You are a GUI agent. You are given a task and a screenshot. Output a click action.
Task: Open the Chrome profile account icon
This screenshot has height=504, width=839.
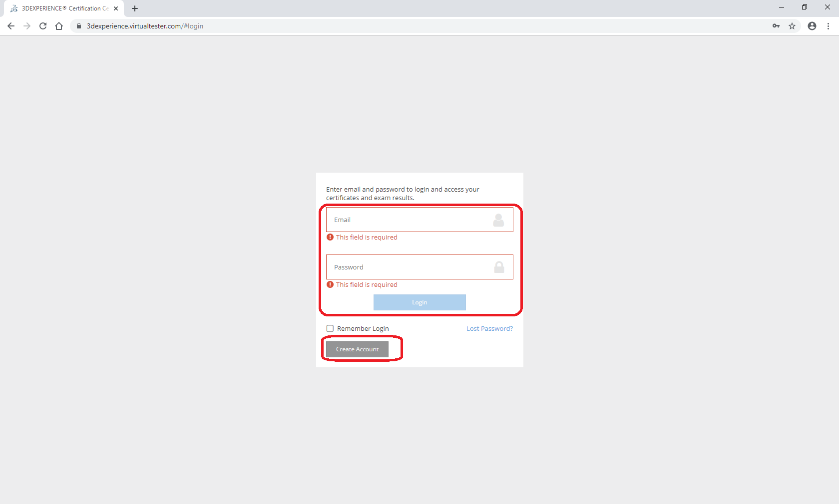(812, 26)
